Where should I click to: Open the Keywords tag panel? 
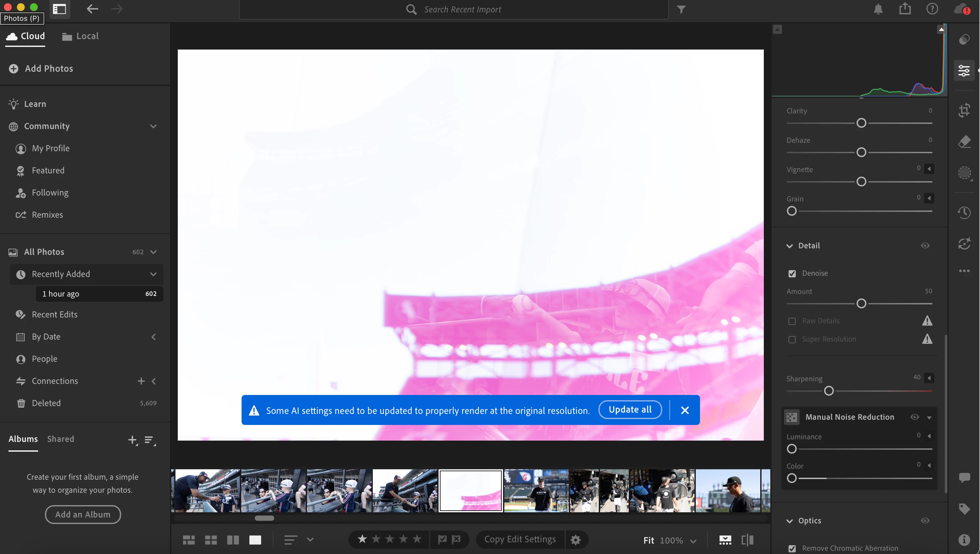964,508
